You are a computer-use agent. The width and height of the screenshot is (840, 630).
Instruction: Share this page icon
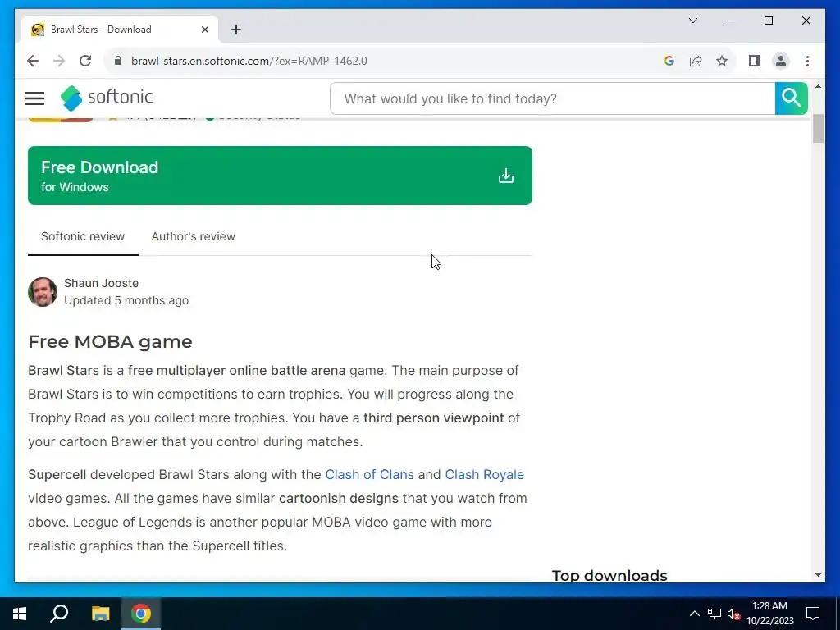[696, 61]
